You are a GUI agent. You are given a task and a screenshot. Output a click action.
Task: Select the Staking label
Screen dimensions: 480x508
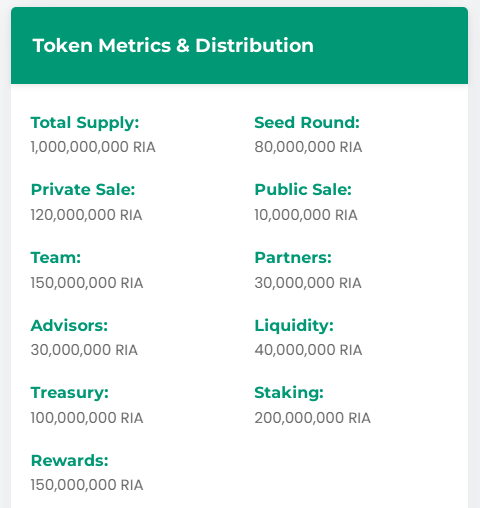(x=289, y=393)
